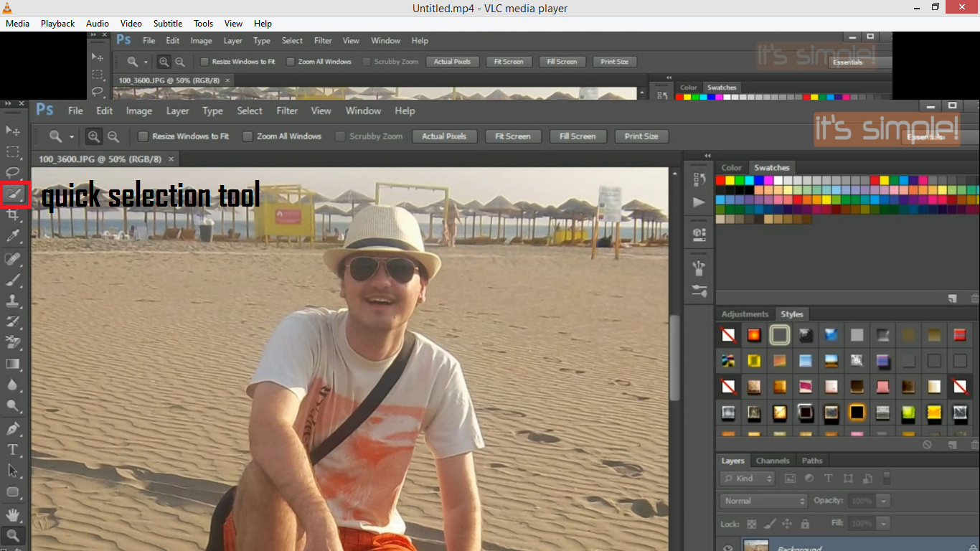The width and height of the screenshot is (980, 551).
Task: Toggle Lock all padlock in Layers panel
Action: 805,524
